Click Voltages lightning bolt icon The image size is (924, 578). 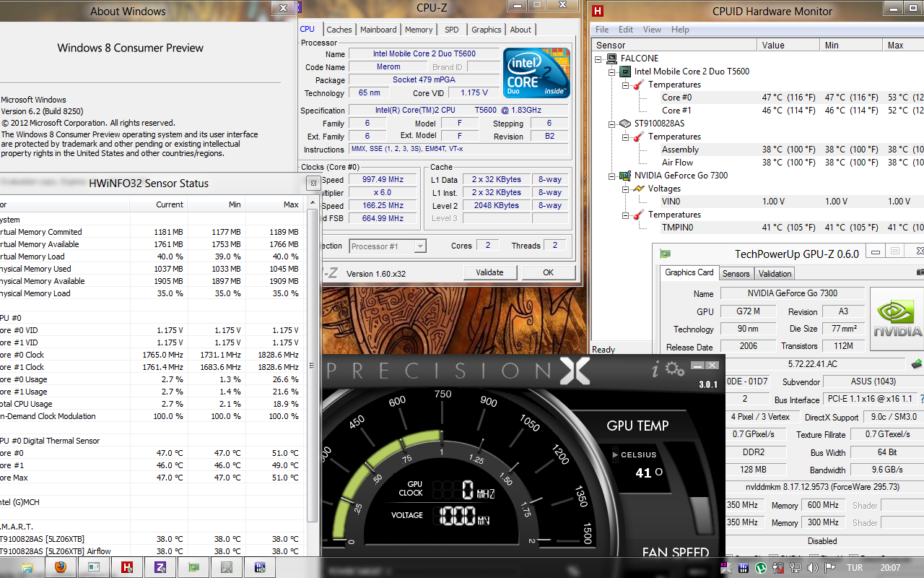pyautogui.click(x=638, y=189)
